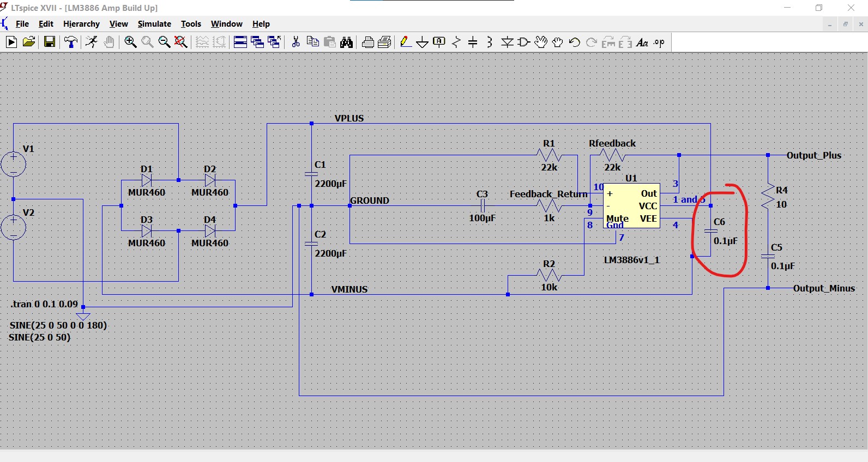The width and height of the screenshot is (868, 462).
Task: Click the Tile Windows toolbar icon
Action: 240,42
